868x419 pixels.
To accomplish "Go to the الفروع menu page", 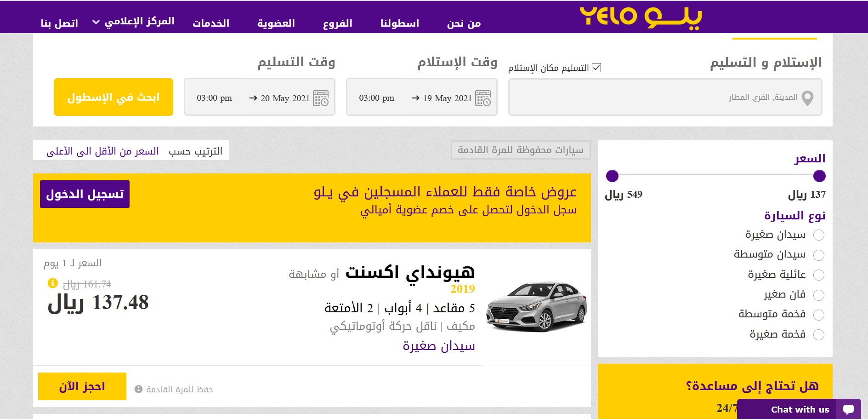I will point(337,23).
